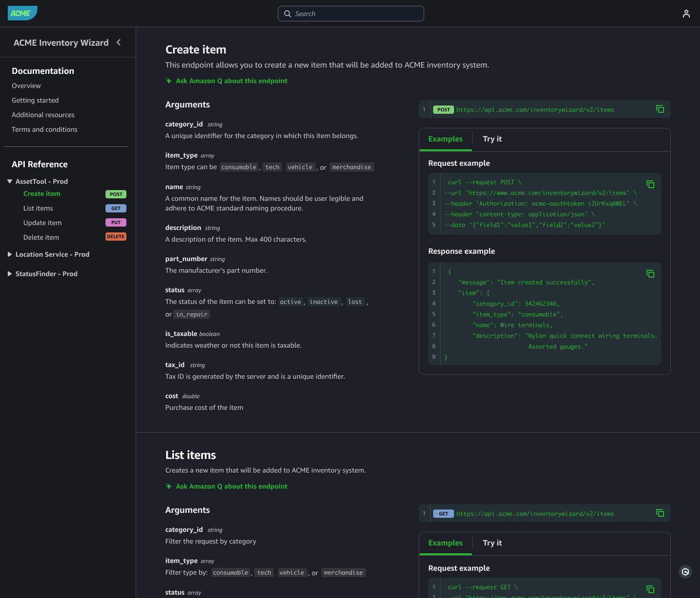Click the GET badge in the sidebar
The height and width of the screenshot is (598, 700).
point(116,208)
